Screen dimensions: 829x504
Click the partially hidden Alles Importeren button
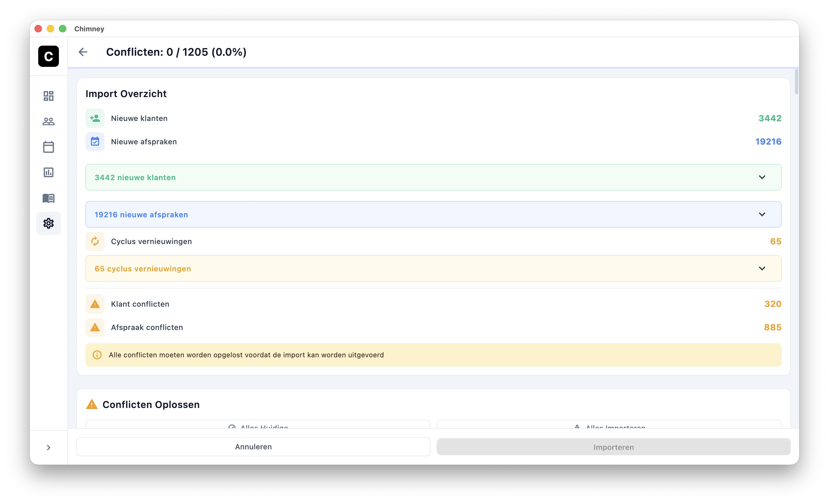[609, 424]
